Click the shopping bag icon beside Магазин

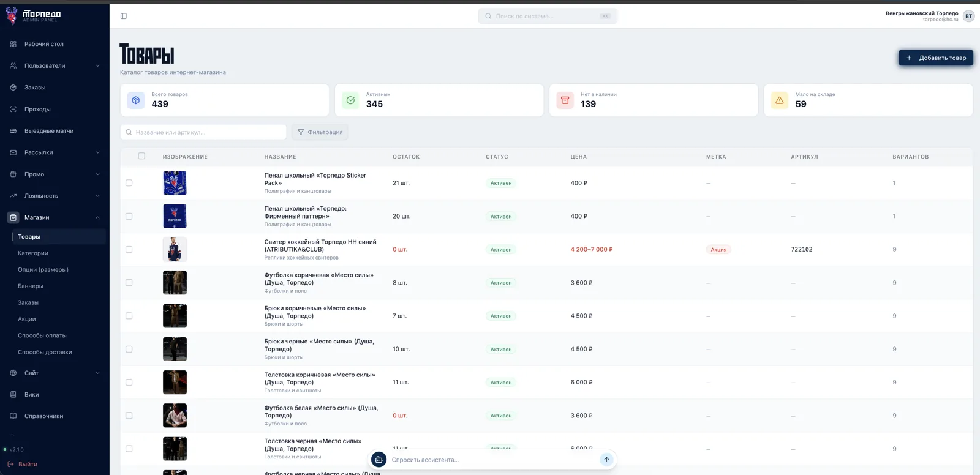click(x=13, y=217)
